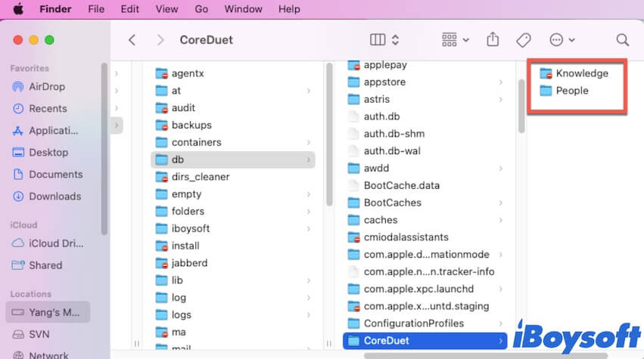Viewport: 644px width, 359px height.
Task: Click the Edit Tags icon
Action: (523, 40)
